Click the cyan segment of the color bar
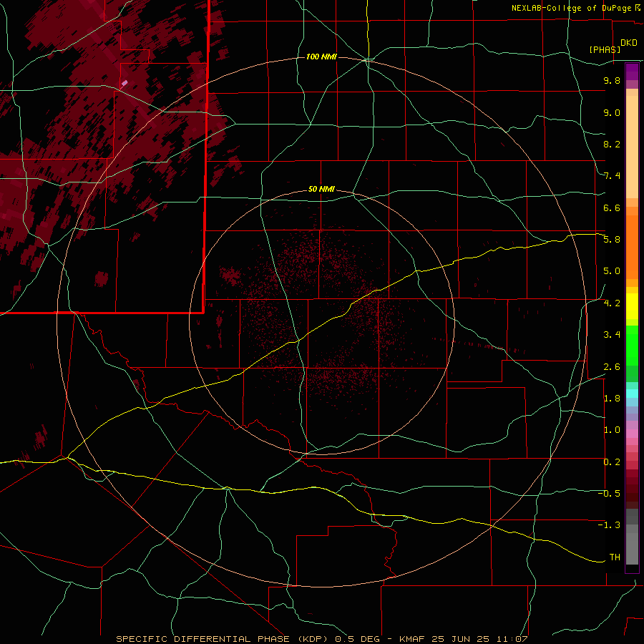This screenshot has width=644, height=644. click(x=632, y=394)
